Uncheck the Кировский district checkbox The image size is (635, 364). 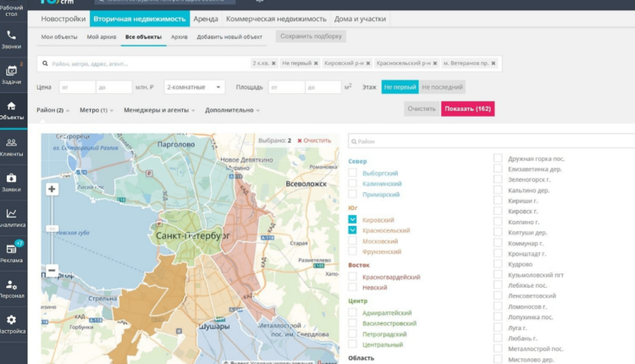[x=352, y=219]
